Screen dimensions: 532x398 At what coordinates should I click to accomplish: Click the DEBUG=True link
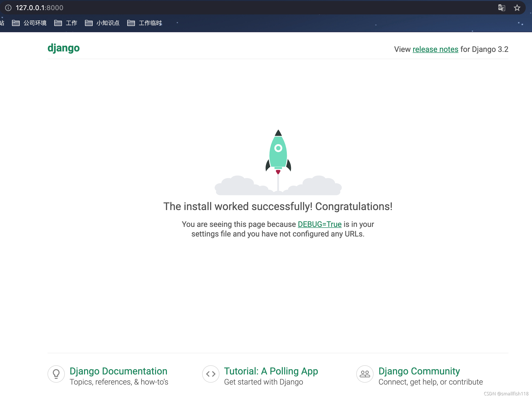pyautogui.click(x=320, y=224)
